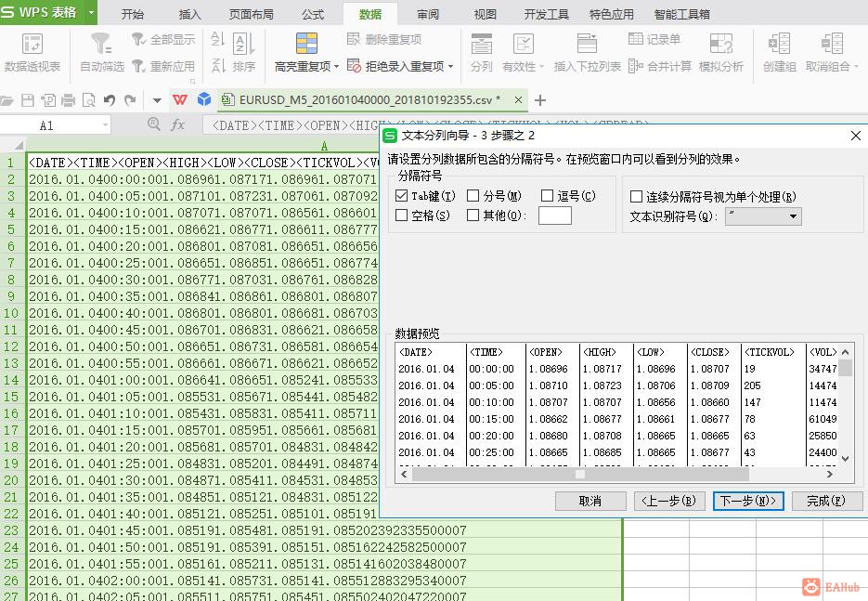Open the A1 name box dropdown
Image resolution: width=868 pixels, height=601 pixels.
coord(105,125)
